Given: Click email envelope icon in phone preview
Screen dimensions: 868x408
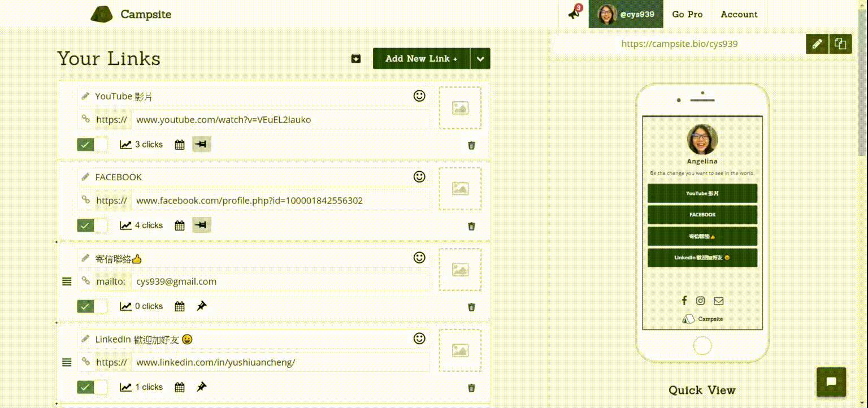Looking at the screenshot, I should pyautogui.click(x=719, y=301).
